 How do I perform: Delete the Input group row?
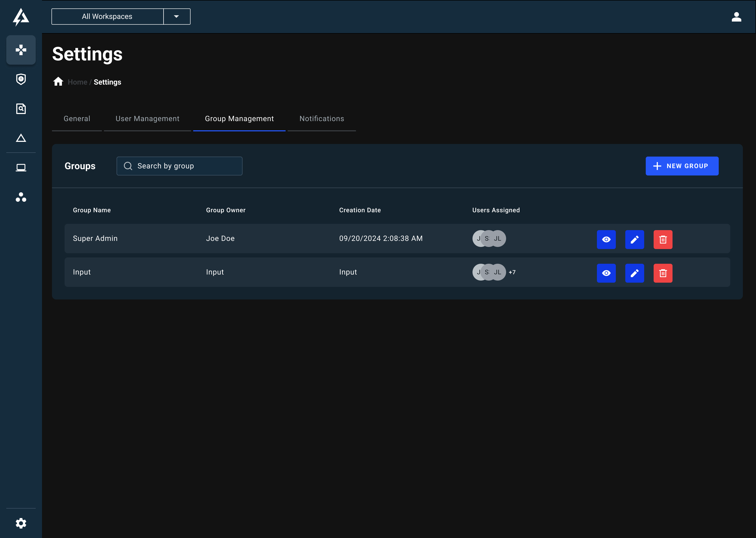[663, 273]
